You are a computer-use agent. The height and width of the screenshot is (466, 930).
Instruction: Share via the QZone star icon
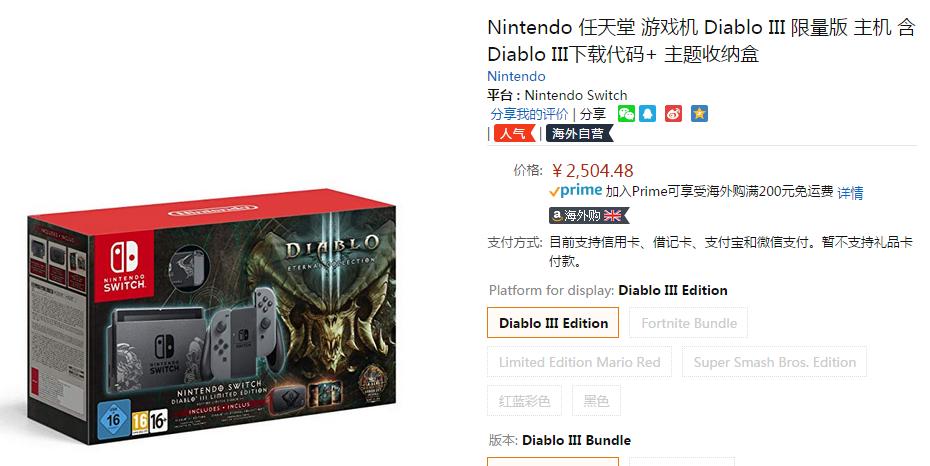coord(699,114)
